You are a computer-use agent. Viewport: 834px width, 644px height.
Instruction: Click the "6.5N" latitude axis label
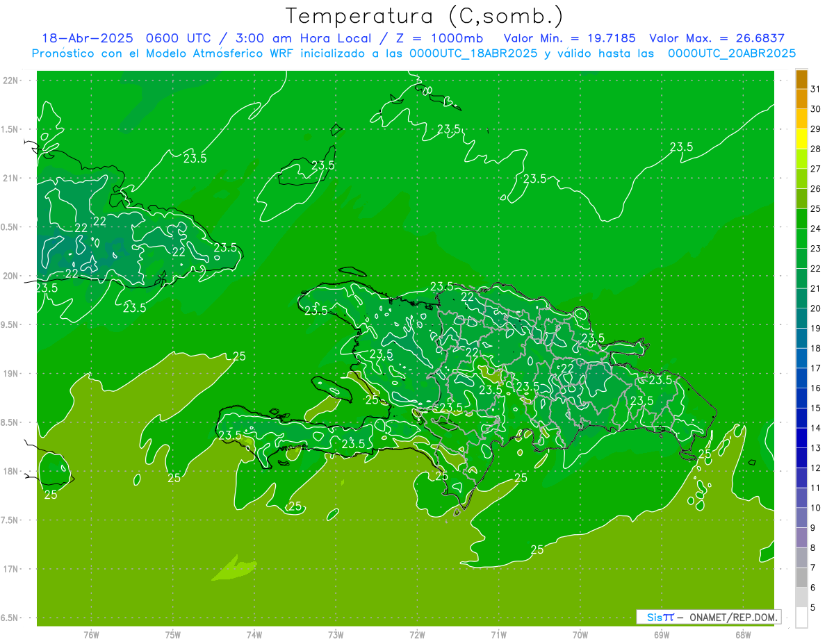(x=10, y=618)
